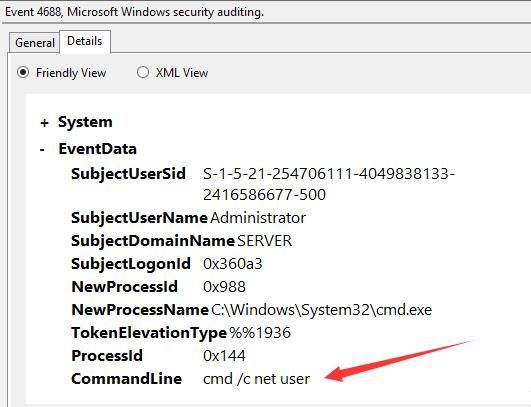Select the cmd.exe process path
This screenshot has height=407, width=531.
(321, 310)
